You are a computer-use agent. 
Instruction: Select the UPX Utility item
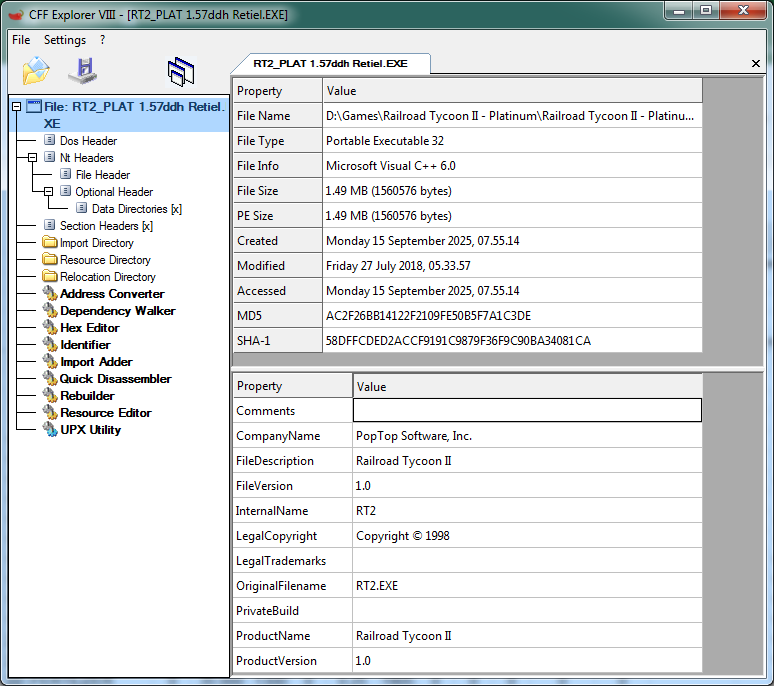click(90, 430)
